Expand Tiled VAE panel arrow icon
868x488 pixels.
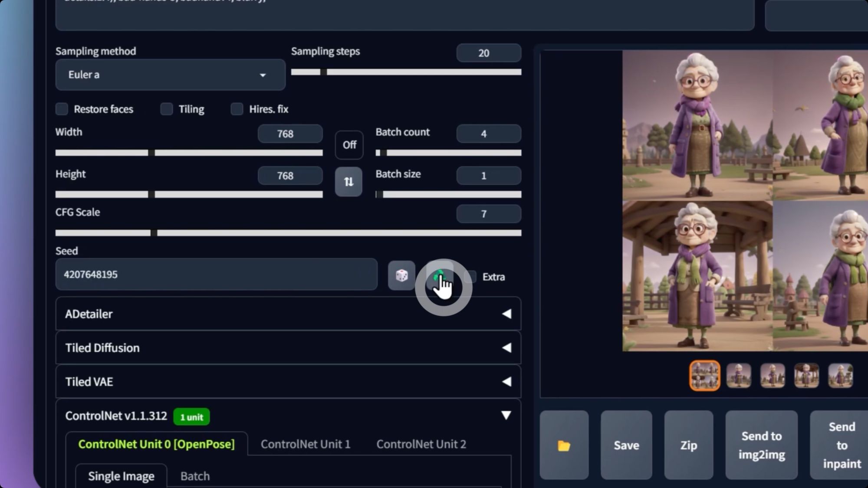[x=506, y=381]
